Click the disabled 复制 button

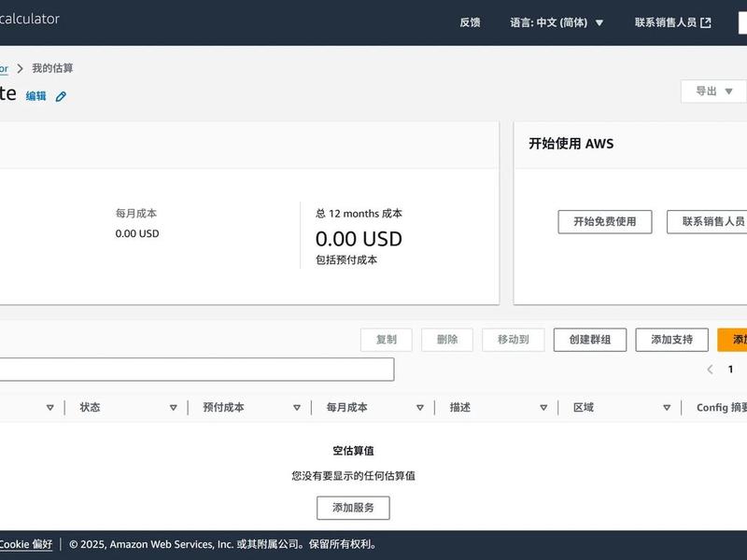coord(387,340)
